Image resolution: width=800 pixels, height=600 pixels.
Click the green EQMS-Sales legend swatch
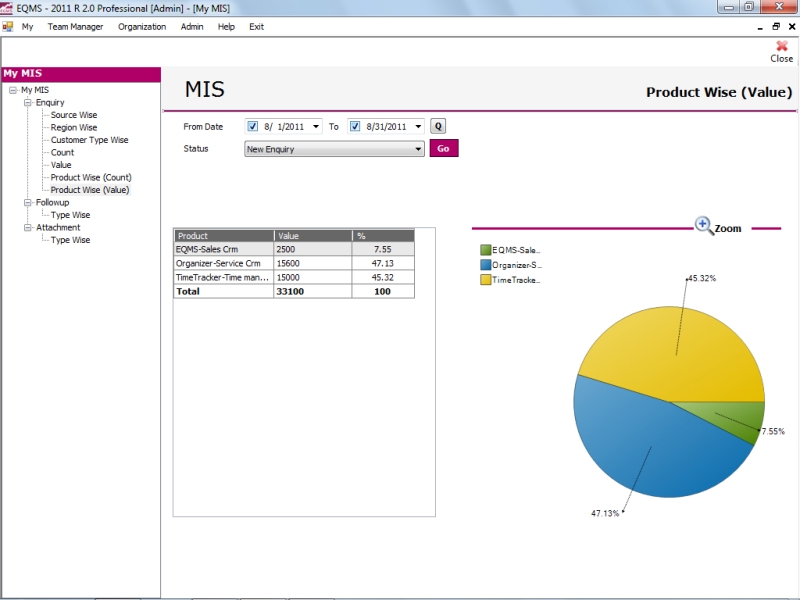(x=485, y=250)
